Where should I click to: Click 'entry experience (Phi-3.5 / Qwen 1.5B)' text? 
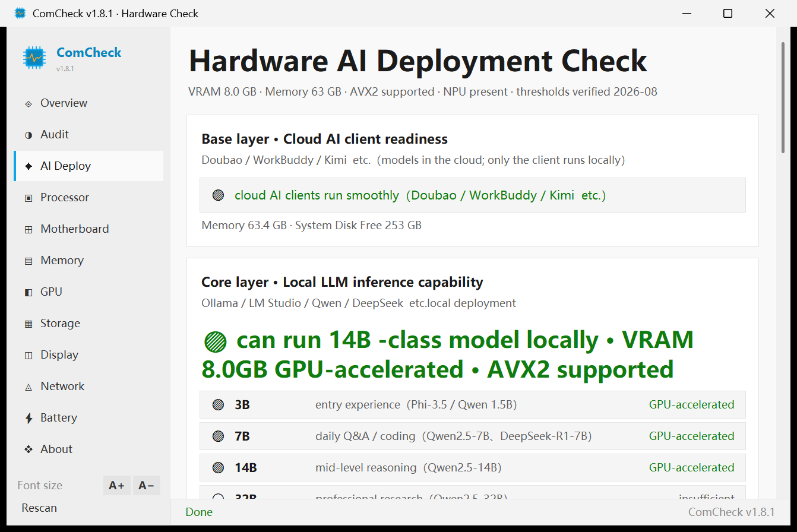tap(416, 405)
